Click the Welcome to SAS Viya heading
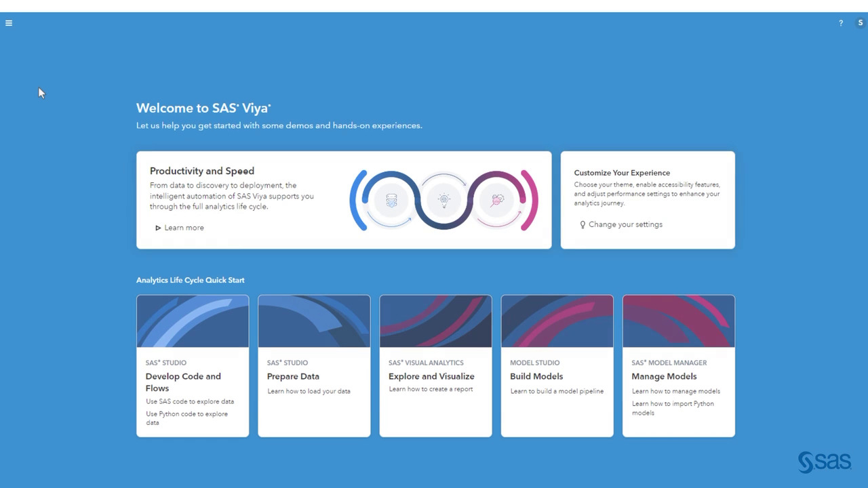 coord(203,108)
